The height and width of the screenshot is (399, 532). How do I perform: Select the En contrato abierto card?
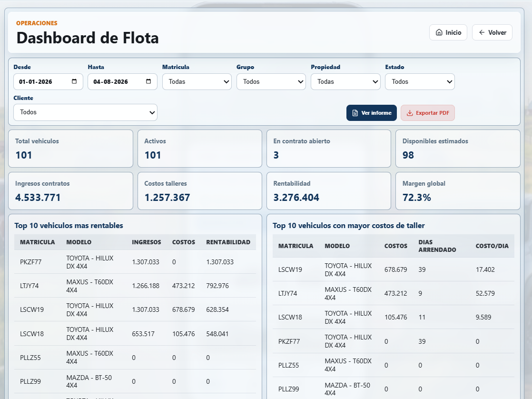(329, 149)
